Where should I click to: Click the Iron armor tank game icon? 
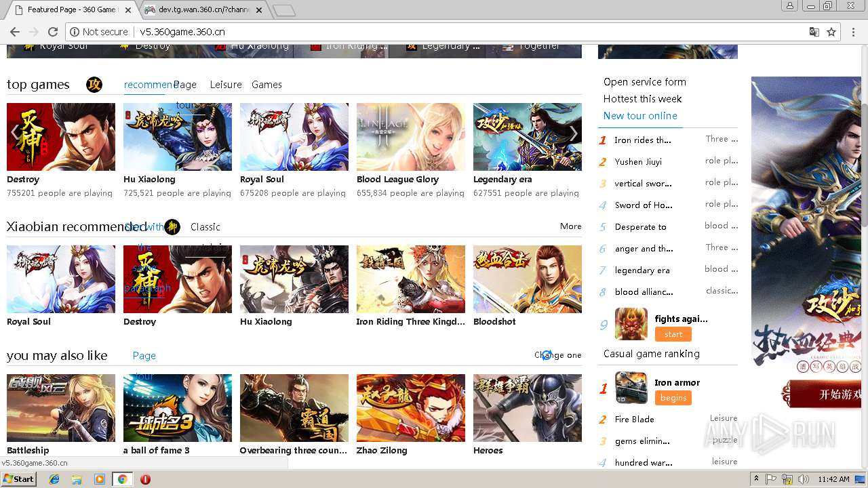631,387
